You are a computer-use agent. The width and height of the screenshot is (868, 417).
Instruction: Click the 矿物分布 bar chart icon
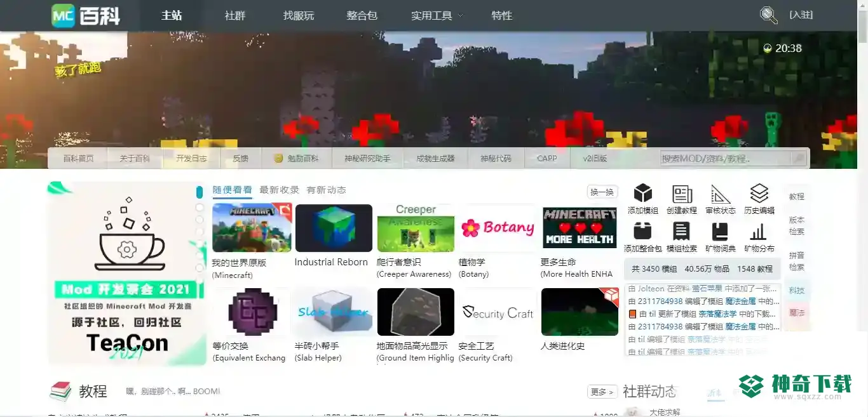(759, 231)
